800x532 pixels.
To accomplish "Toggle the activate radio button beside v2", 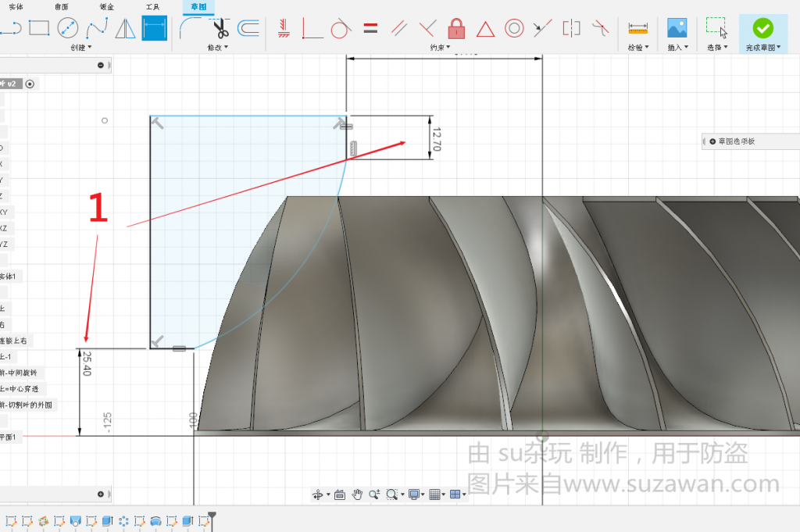I will tap(30, 84).
